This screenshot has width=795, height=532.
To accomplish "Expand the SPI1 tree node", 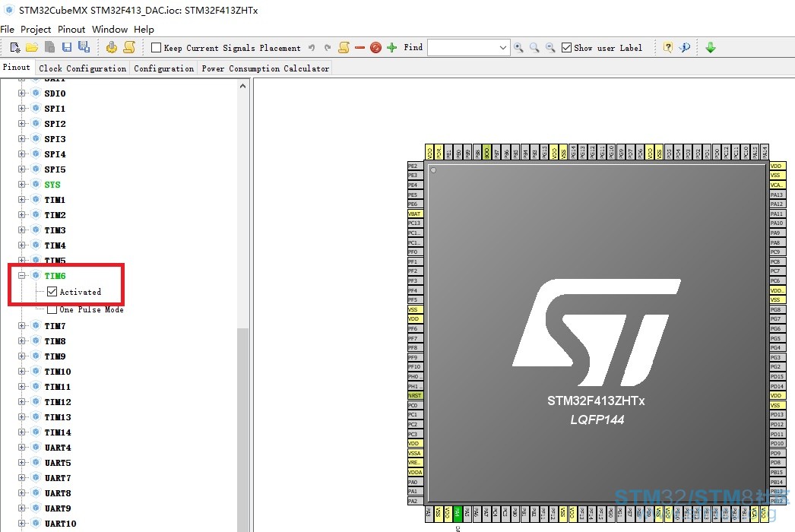I will click(21, 108).
